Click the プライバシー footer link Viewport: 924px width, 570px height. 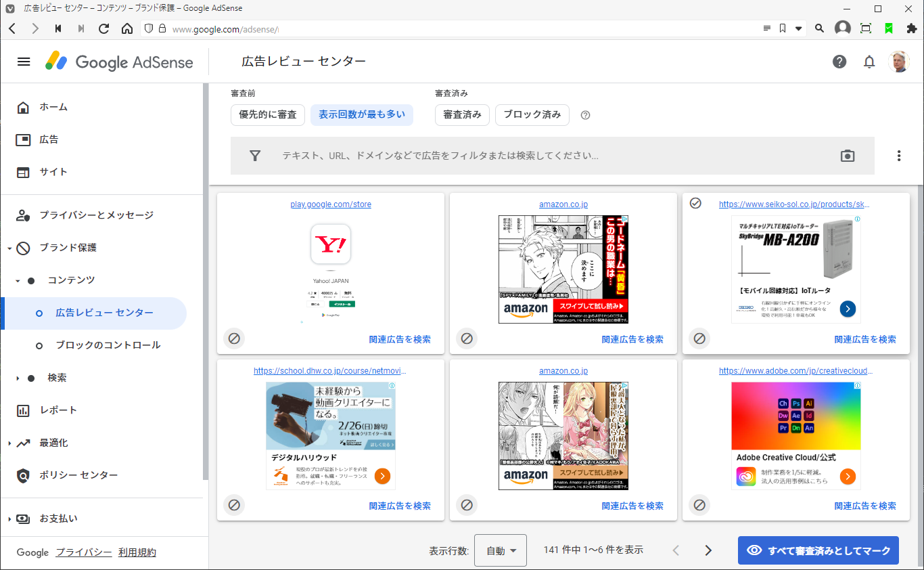point(84,552)
